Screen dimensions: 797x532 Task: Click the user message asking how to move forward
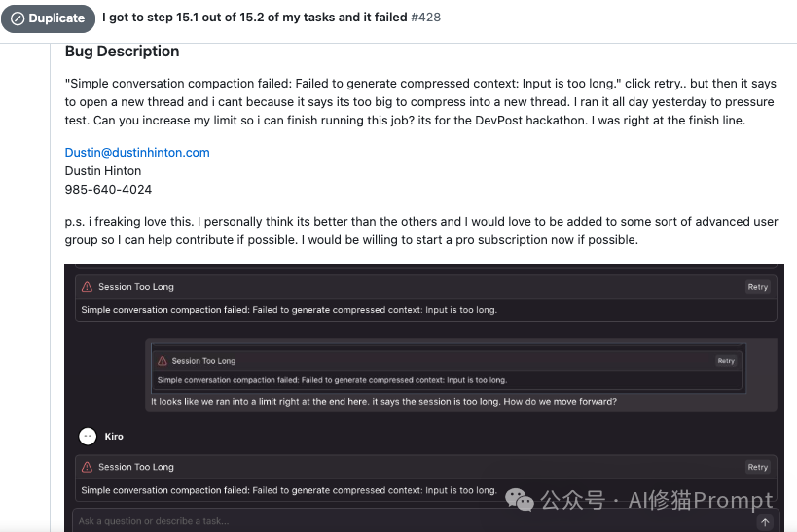[x=383, y=402]
